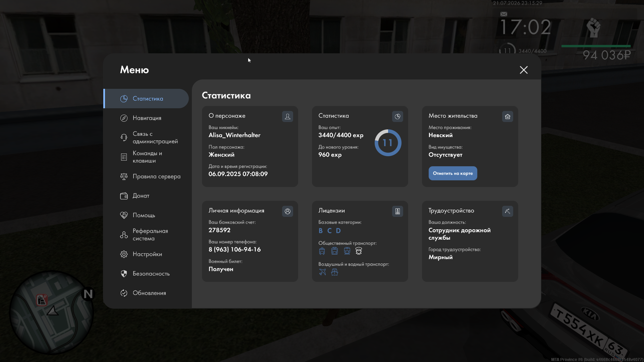Screen dimensions: 644x362
Task: Click the airplane license icon
Action: tap(322, 272)
